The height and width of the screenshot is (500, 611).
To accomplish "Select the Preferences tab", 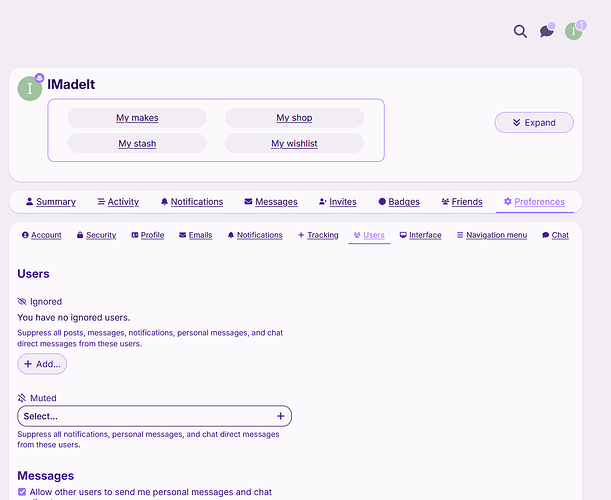I will tap(534, 202).
